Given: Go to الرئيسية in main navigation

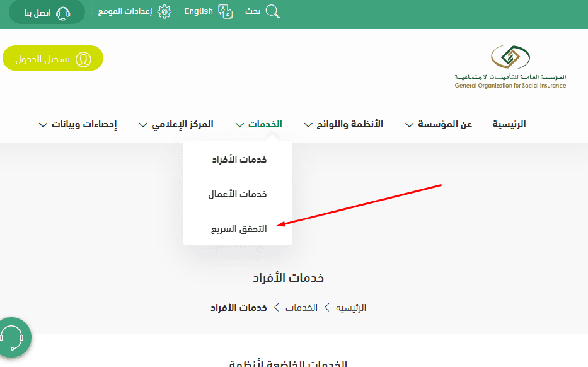Looking at the screenshot, I should click(509, 124).
